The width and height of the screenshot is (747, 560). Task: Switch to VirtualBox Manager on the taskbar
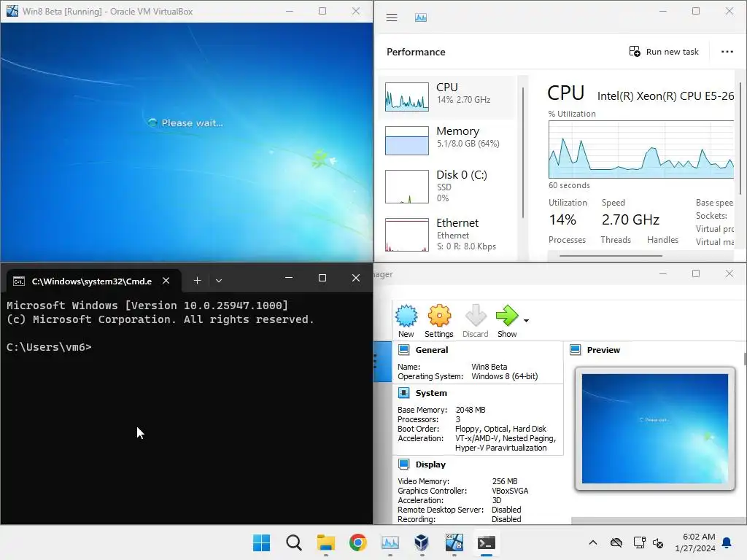click(422, 542)
